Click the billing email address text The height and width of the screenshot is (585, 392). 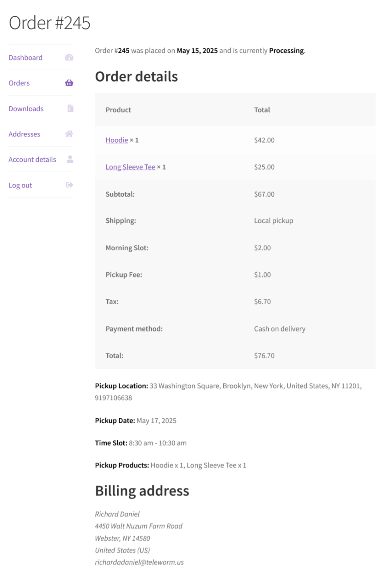pyautogui.click(x=139, y=563)
